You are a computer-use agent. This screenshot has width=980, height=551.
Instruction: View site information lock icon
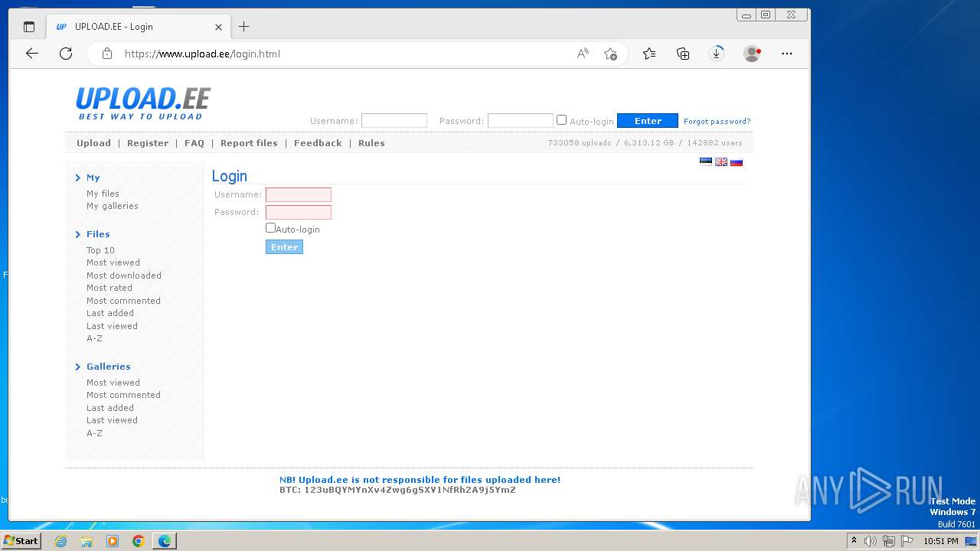point(107,54)
